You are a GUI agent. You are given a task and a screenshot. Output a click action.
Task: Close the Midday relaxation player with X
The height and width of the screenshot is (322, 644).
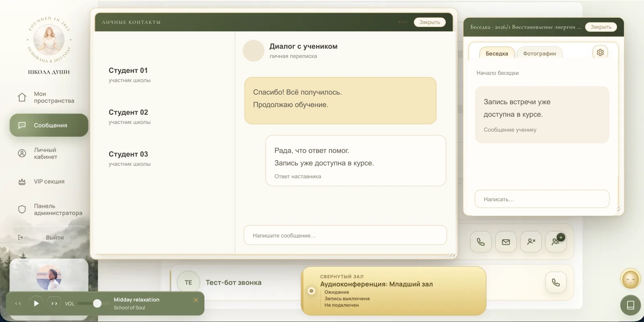point(196,300)
